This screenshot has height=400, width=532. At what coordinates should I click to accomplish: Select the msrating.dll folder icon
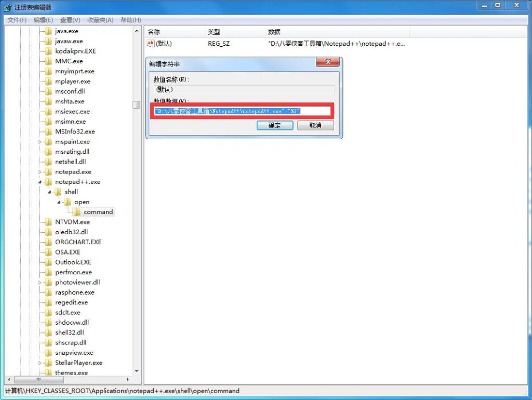pyautogui.click(x=48, y=152)
